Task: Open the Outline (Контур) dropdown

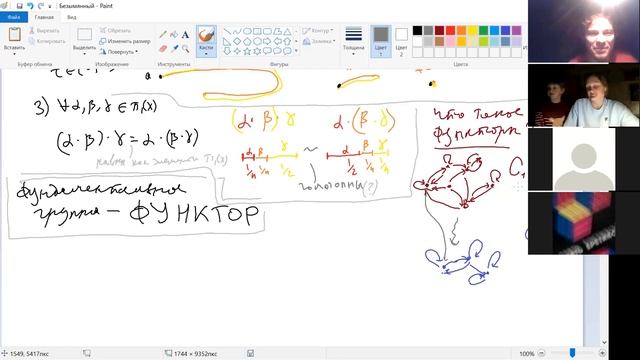Action: (x=318, y=31)
